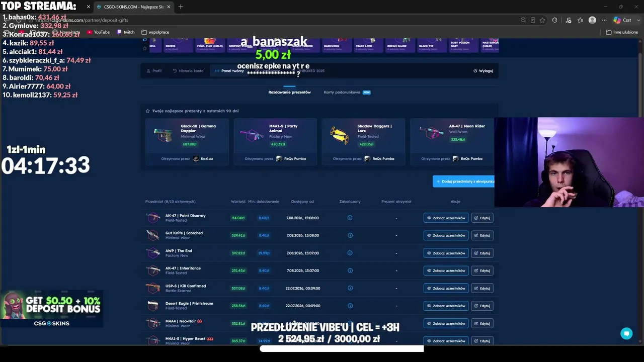Click the AWP The End item image
644x362 pixels.
pos(153,253)
